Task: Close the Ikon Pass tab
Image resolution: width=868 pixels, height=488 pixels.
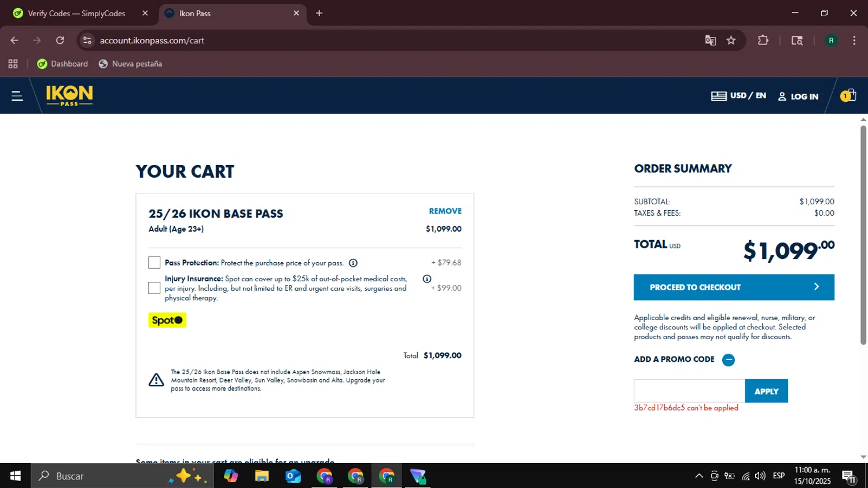Action: [296, 13]
